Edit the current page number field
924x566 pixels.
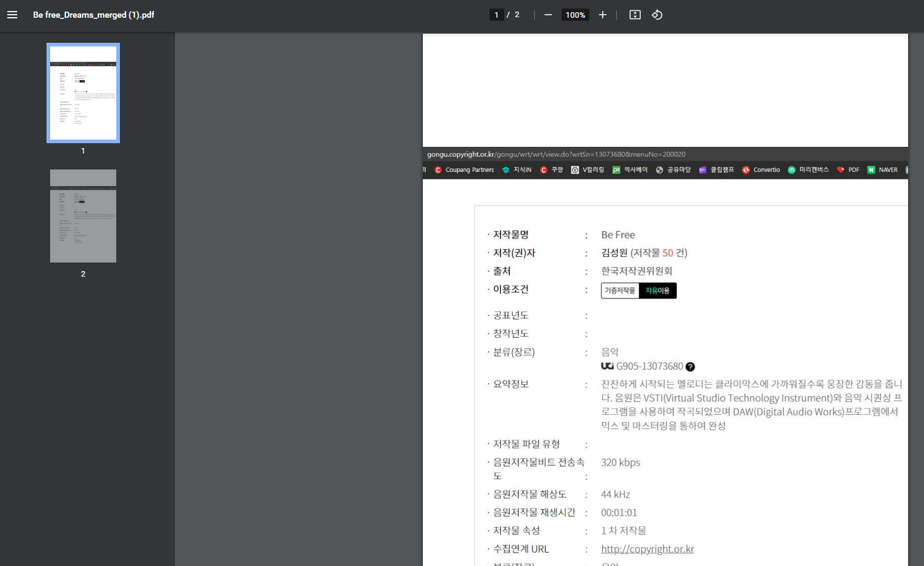(496, 15)
